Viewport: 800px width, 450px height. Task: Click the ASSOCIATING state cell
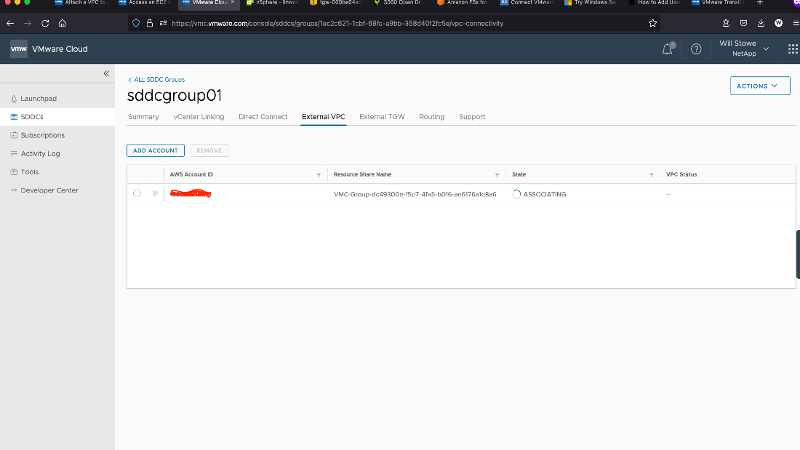coord(539,194)
